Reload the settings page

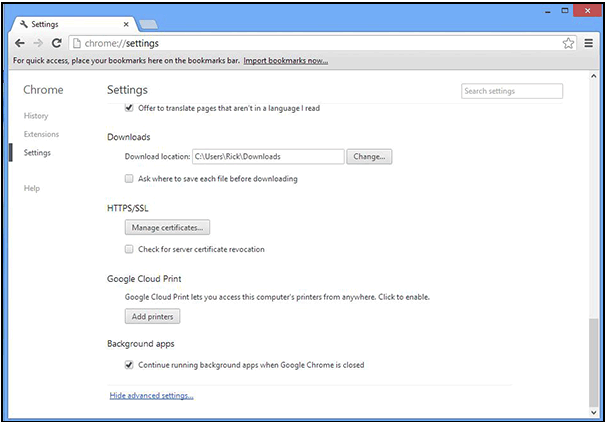(57, 43)
